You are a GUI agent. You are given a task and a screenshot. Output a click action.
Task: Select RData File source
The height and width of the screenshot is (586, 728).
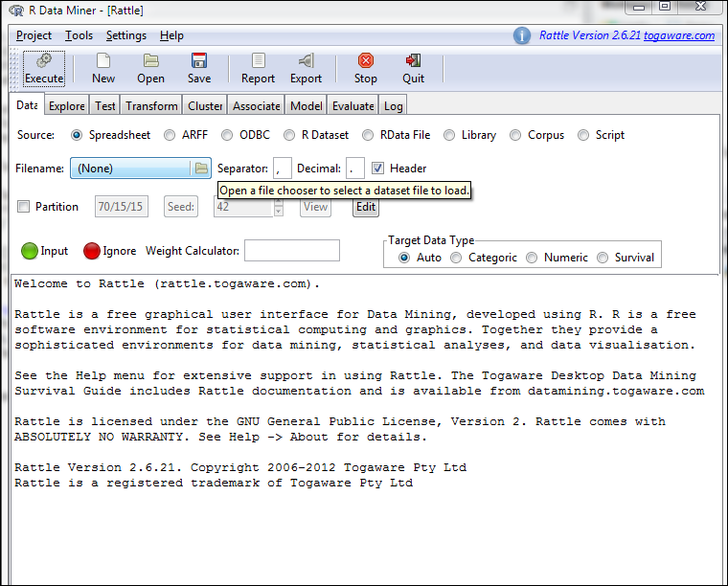click(x=368, y=135)
